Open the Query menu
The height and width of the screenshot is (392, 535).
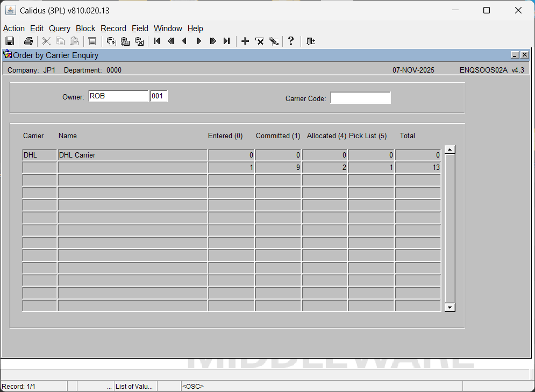click(59, 28)
